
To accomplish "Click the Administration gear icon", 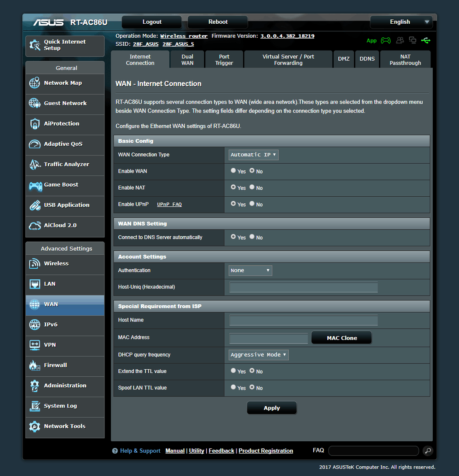I will point(35,386).
